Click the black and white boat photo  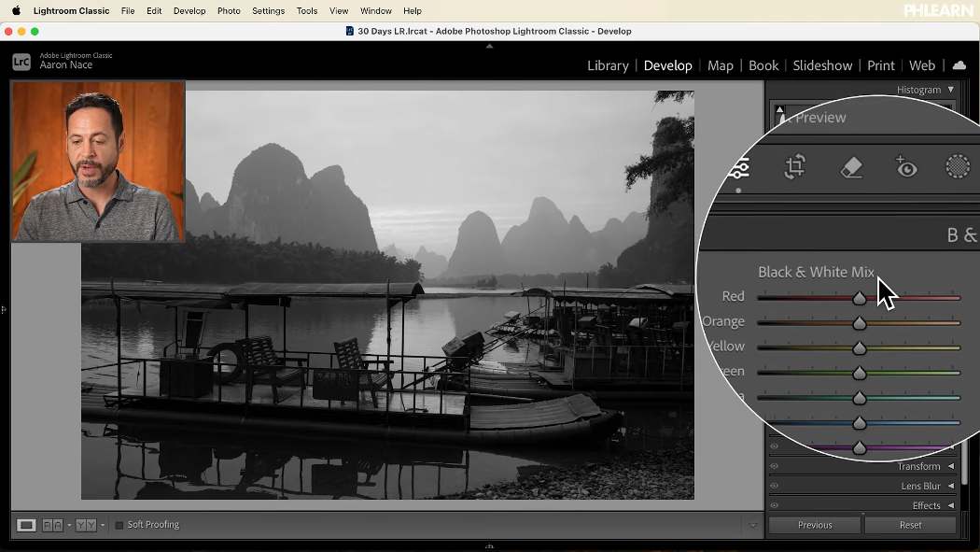[x=387, y=294]
